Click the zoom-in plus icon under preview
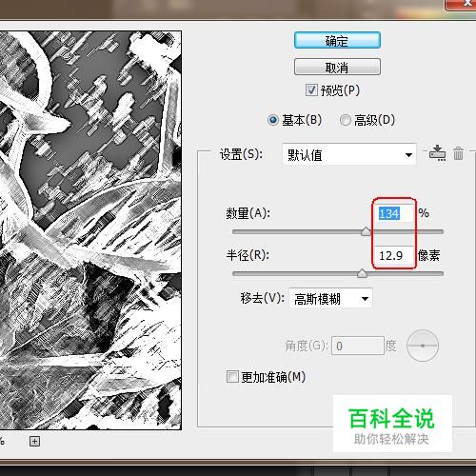 pyautogui.click(x=34, y=441)
